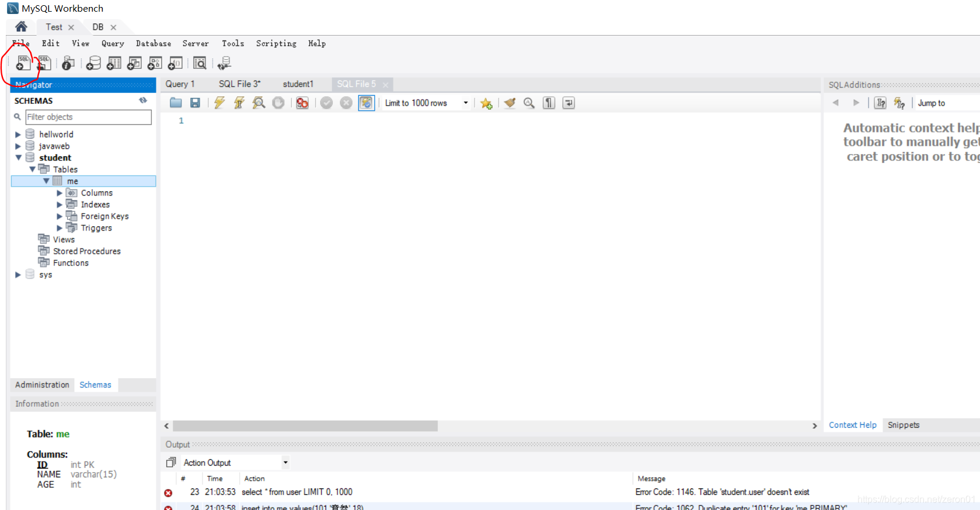Expand the Foreign Keys node
Image resolution: width=980 pixels, height=510 pixels.
pos(60,216)
